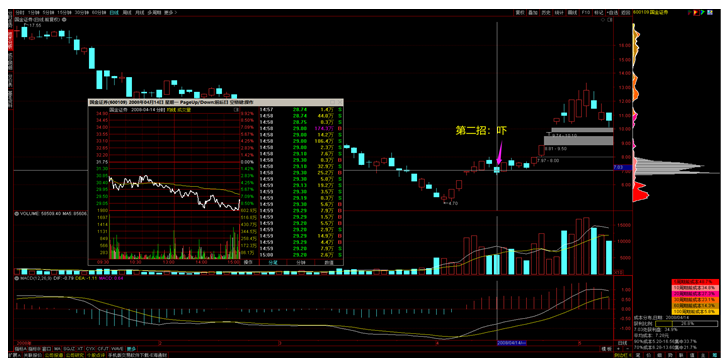Click the small circle icon above the price axis

click(602, 20)
